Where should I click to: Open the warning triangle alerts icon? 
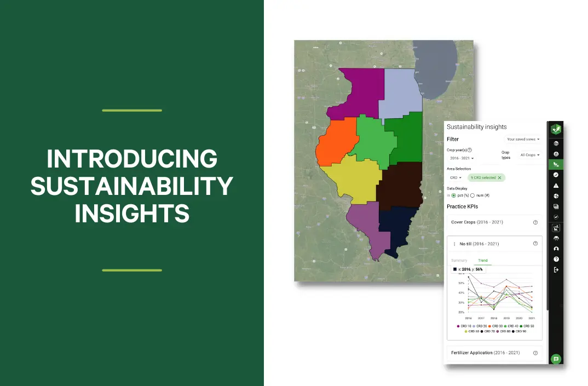coord(556,186)
